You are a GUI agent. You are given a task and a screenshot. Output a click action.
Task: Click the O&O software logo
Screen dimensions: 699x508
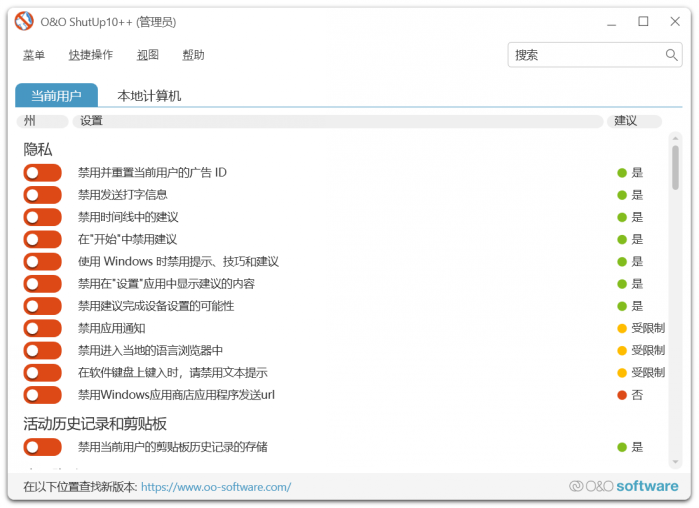click(x=624, y=486)
